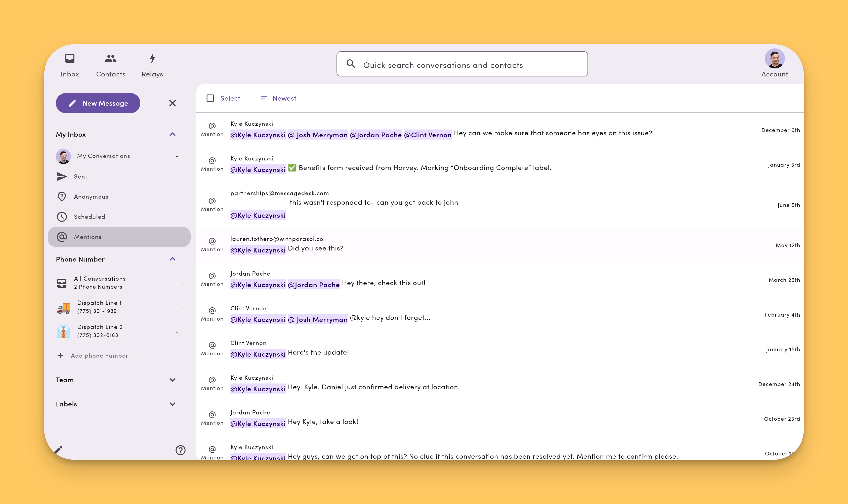
Task: Collapse the My Inbox section
Action: (x=173, y=135)
